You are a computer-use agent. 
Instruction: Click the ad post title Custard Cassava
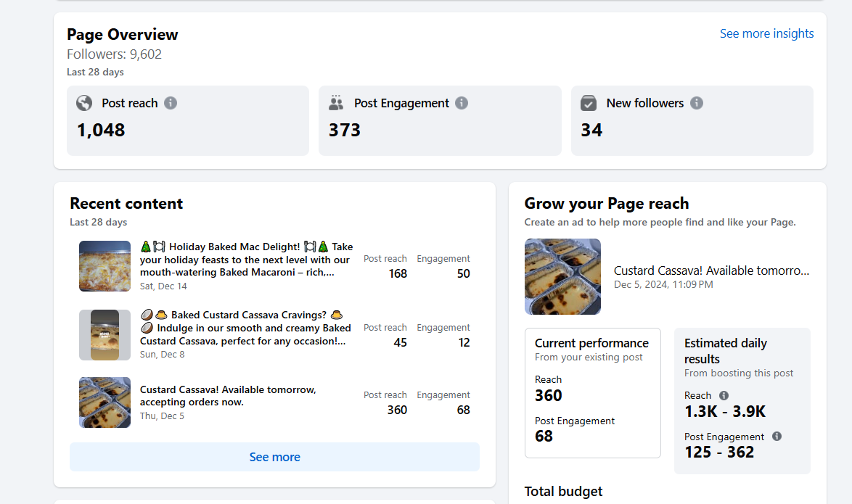click(x=711, y=270)
